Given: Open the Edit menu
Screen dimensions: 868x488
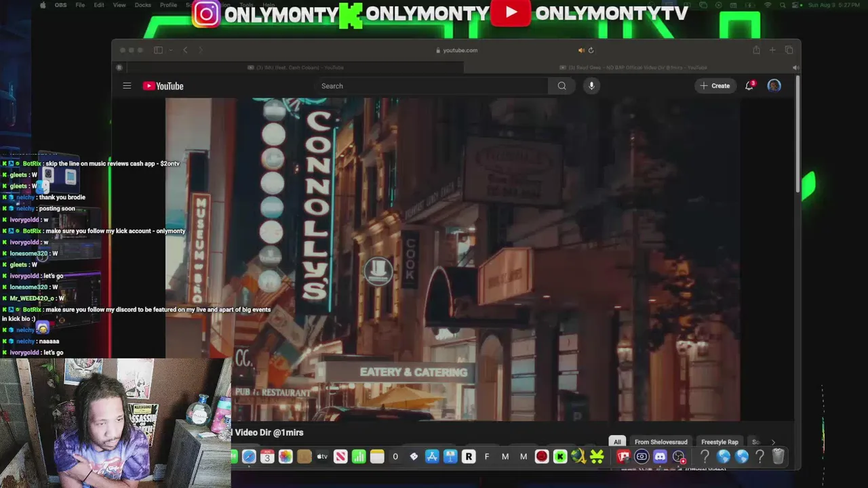Looking at the screenshot, I should click(x=99, y=5).
